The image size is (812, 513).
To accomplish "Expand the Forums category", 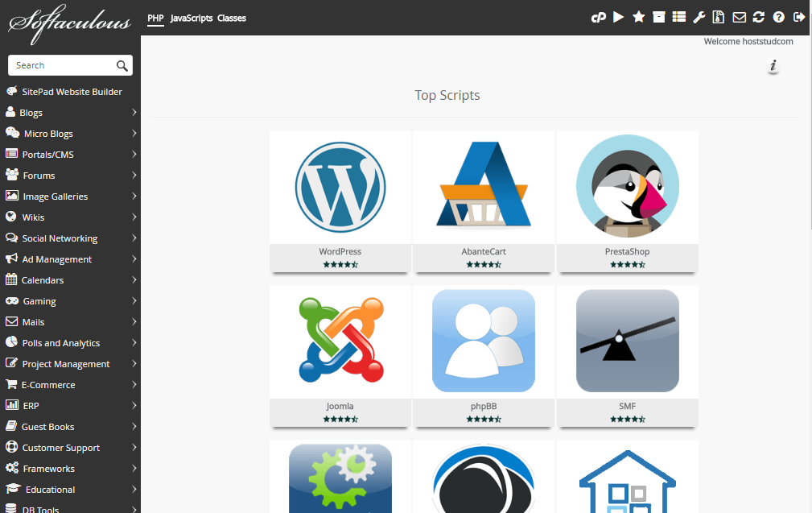I will point(70,175).
